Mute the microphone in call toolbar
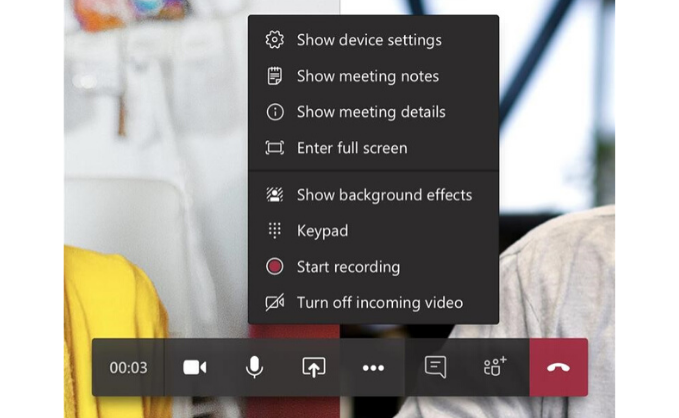 (x=254, y=368)
